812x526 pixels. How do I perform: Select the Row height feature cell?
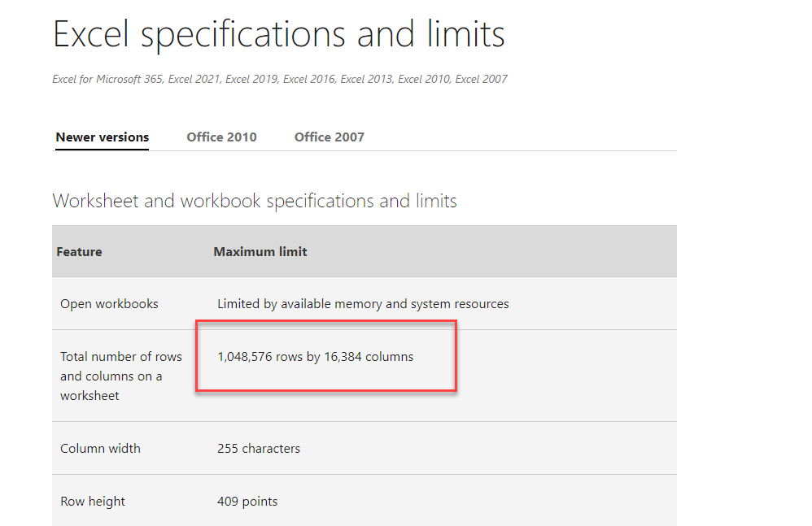pos(93,502)
